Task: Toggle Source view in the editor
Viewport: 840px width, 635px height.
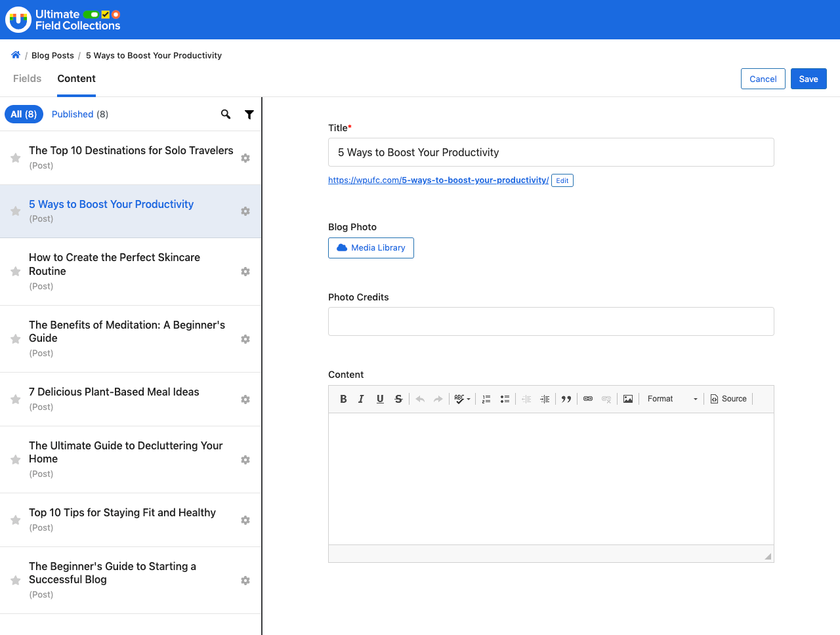Action: 728,399
